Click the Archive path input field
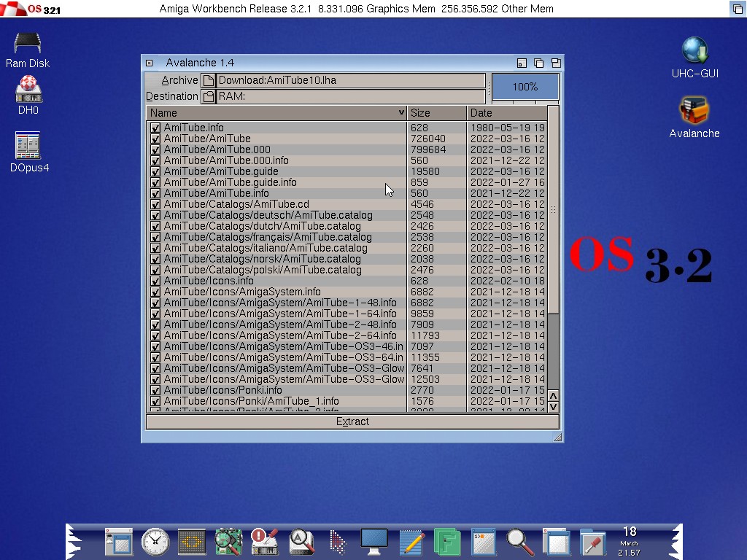The image size is (747, 560). (x=351, y=81)
